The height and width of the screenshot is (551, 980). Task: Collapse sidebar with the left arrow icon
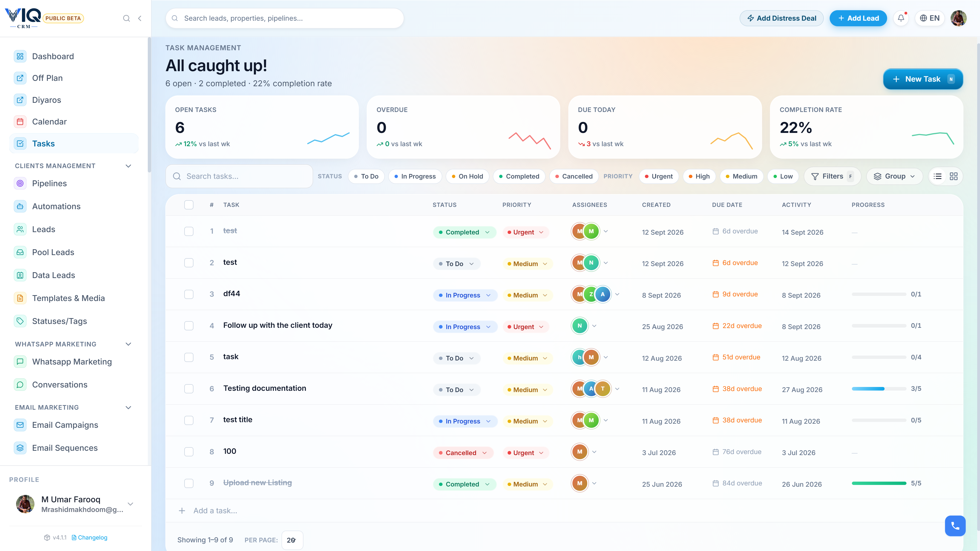pos(140,18)
